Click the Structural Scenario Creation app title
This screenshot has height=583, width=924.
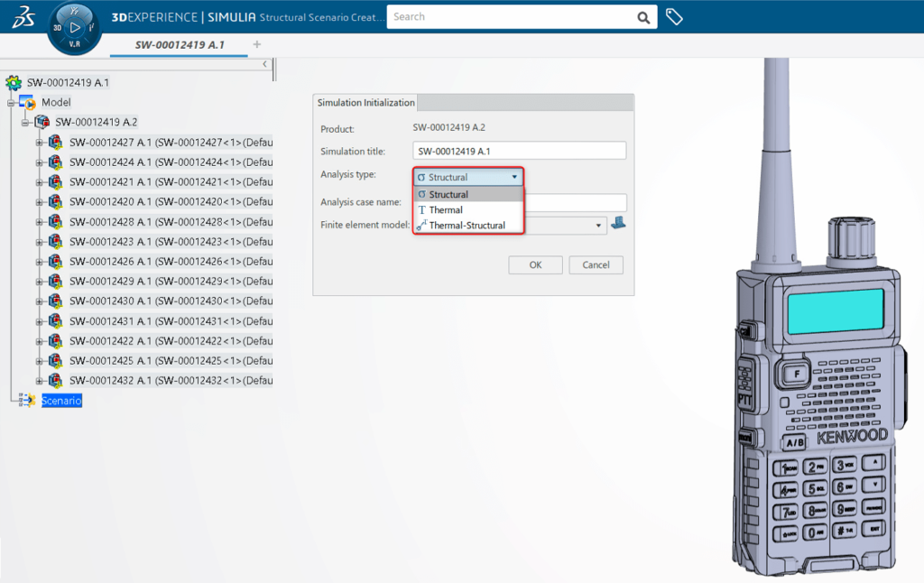click(322, 17)
